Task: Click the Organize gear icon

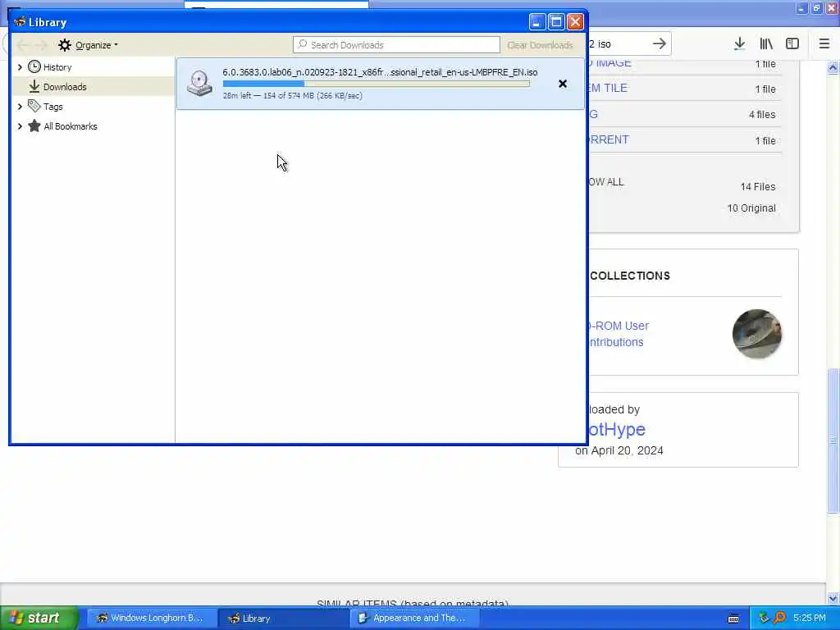Action: 65,45
